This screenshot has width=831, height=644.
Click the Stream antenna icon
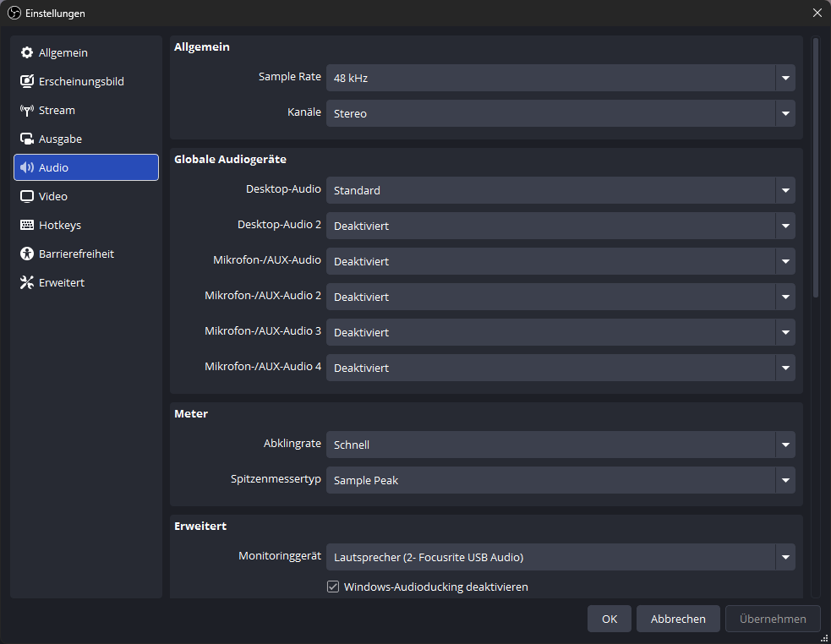[x=27, y=111]
